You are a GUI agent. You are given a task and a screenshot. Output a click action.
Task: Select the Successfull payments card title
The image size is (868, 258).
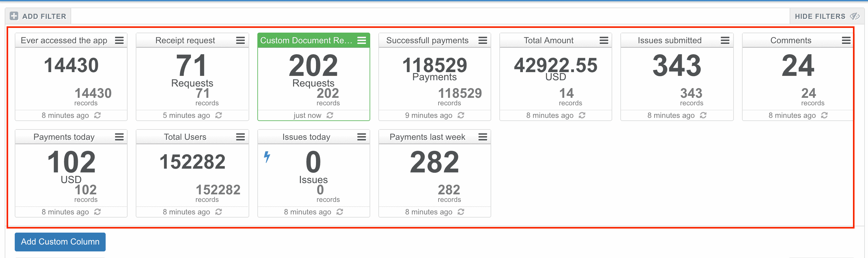click(427, 40)
